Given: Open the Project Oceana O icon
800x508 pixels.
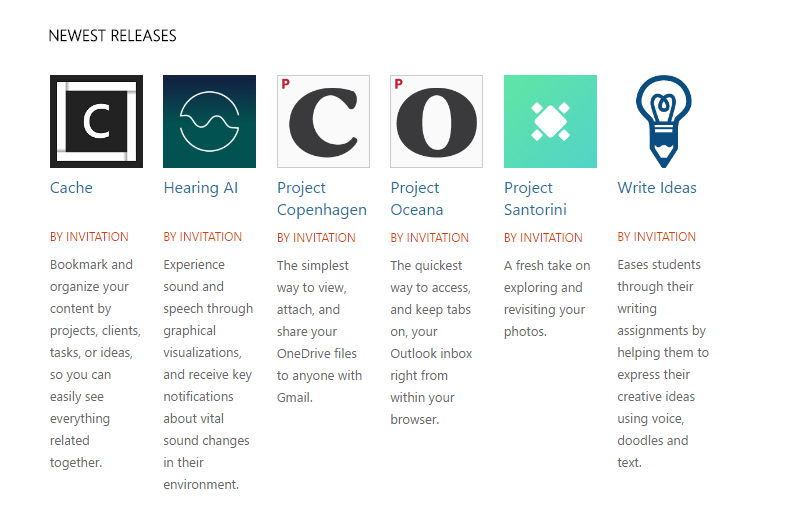Looking at the screenshot, I should [436, 121].
